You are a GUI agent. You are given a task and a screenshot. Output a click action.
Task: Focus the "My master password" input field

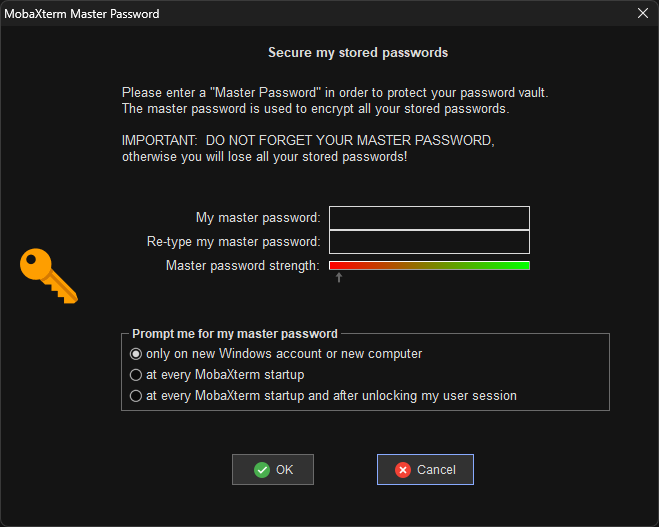coord(429,218)
